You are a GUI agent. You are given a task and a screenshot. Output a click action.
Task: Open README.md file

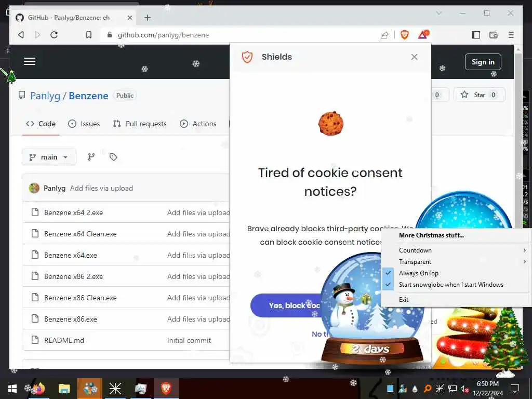click(x=64, y=340)
